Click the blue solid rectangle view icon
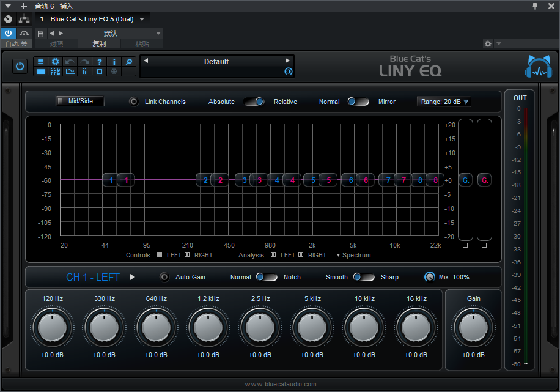560x392 pixels. pyautogui.click(x=41, y=72)
